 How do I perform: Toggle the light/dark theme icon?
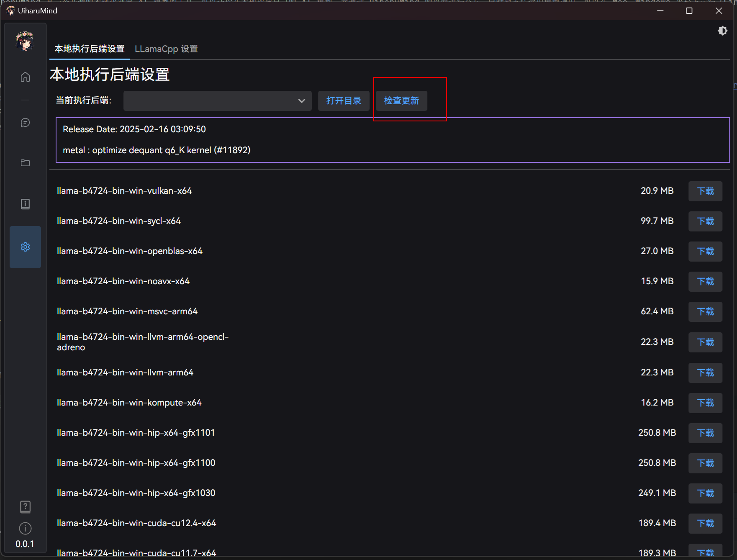tap(722, 31)
